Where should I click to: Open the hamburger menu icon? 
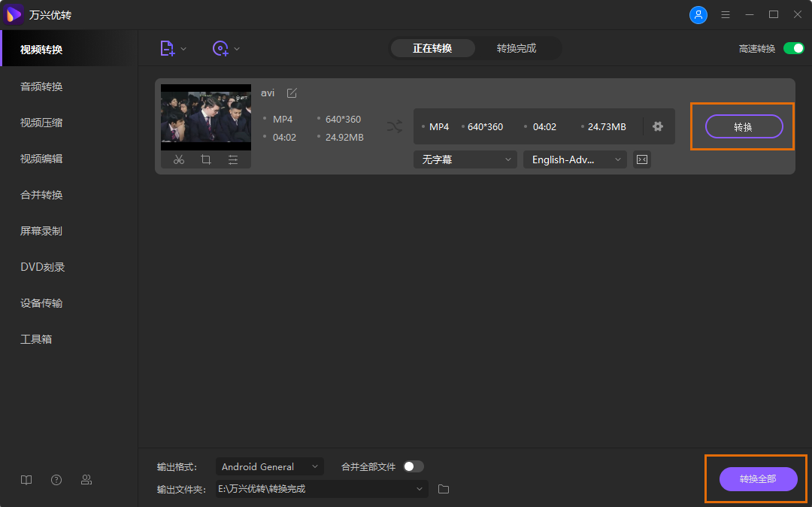[726, 14]
